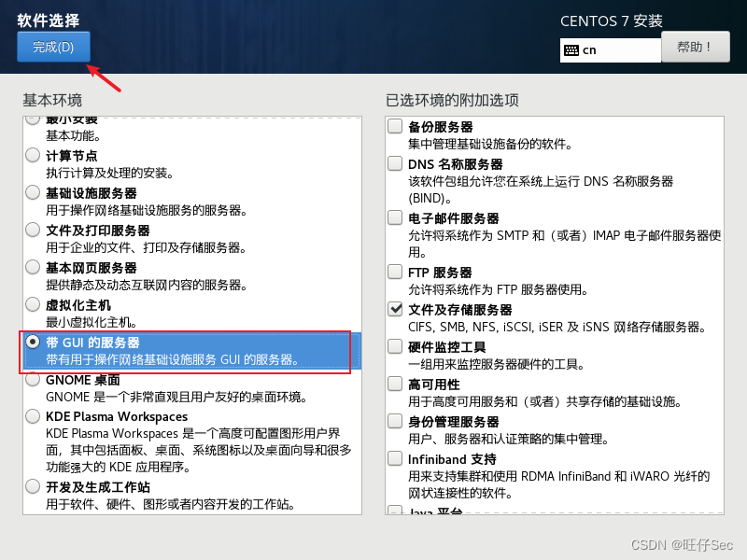Select the 计算节点 radio button
Screen dimensions: 747x560
click(33, 155)
